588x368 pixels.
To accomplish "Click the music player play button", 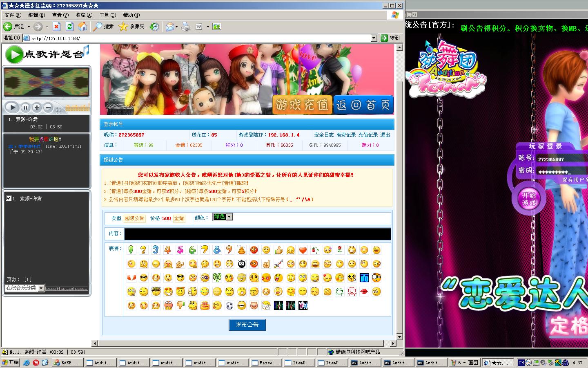I will pyautogui.click(x=12, y=108).
